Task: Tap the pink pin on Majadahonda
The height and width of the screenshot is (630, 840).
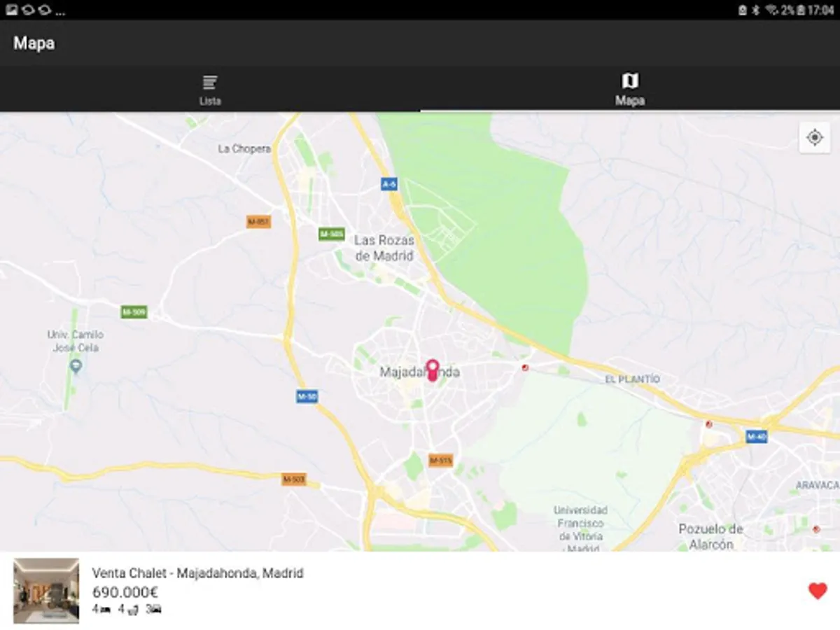Action: (x=433, y=370)
